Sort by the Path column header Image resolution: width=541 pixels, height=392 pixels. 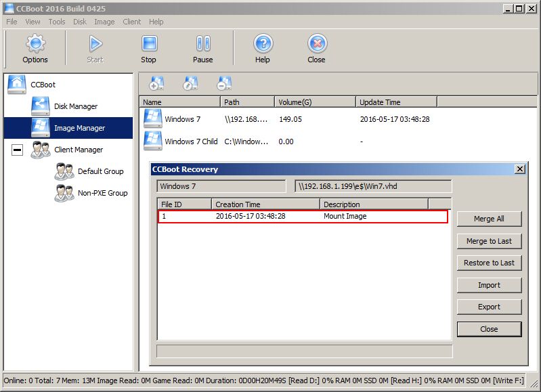pos(247,102)
